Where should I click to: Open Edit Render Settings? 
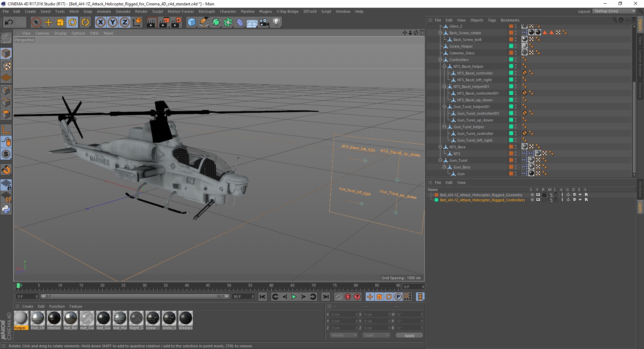176,22
